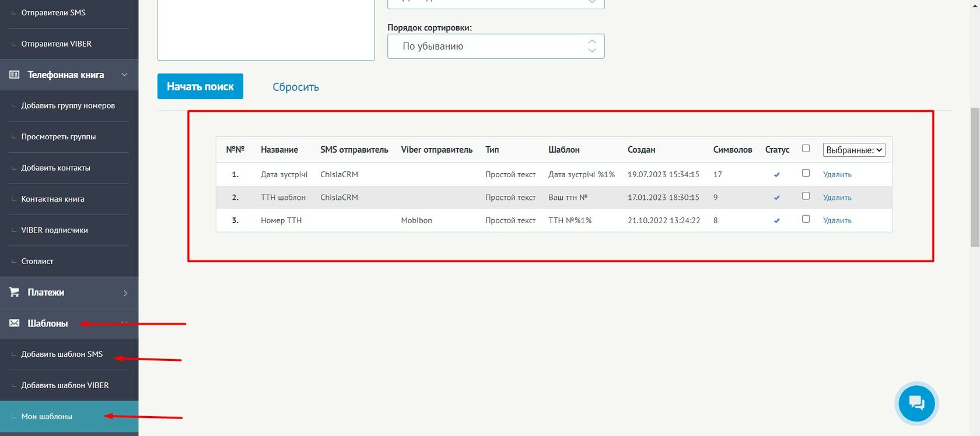Click status checkmark for ТТН шаблон row
This screenshot has height=436, width=980.
pos(776,198)
